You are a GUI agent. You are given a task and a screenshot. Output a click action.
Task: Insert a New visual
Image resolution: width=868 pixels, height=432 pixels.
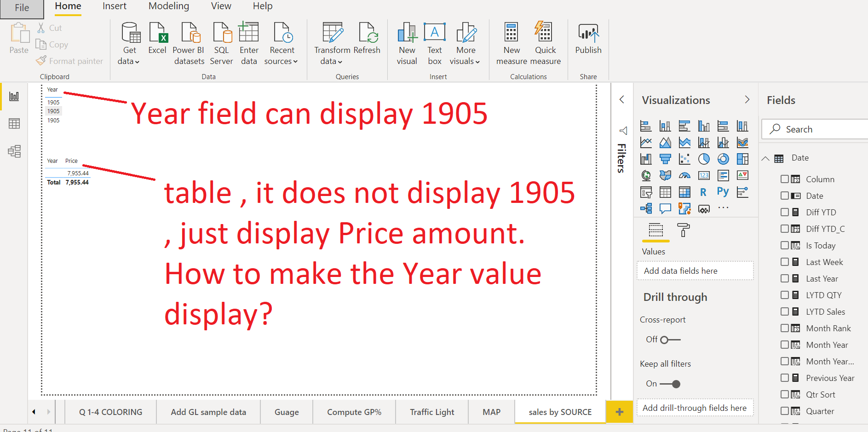tap(407, 44)
